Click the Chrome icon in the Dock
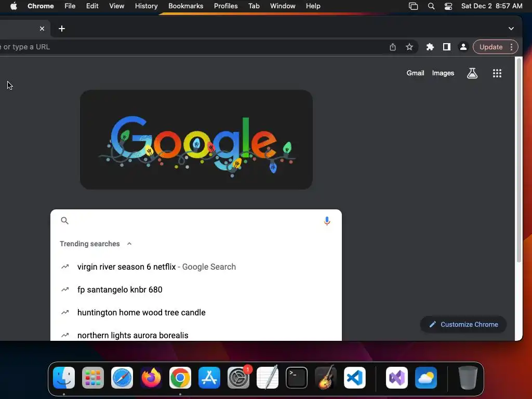Viewport: 532px width, 399px height. 180,378
